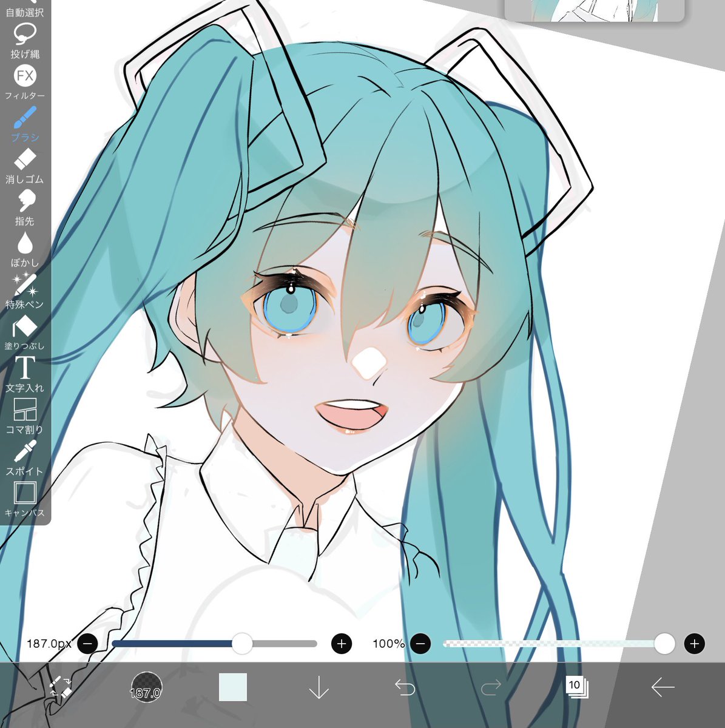This screenshot has height=728, width=725.
Task: Tap the back arrow button
Action: pyautogui.click(x=663, y=687)
